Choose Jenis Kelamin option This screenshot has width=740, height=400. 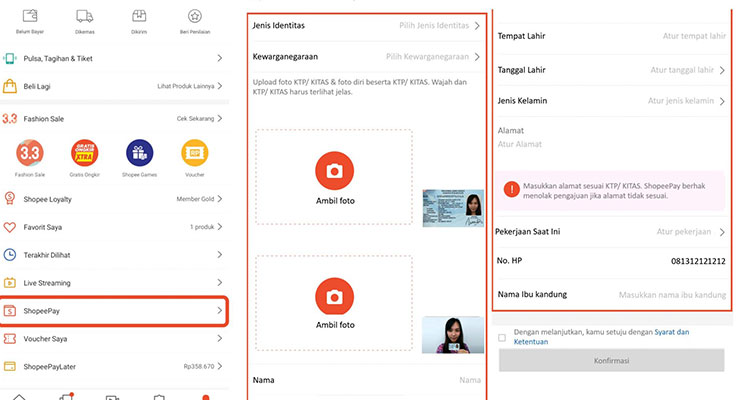pyautogui.click(x=612, y=101)
